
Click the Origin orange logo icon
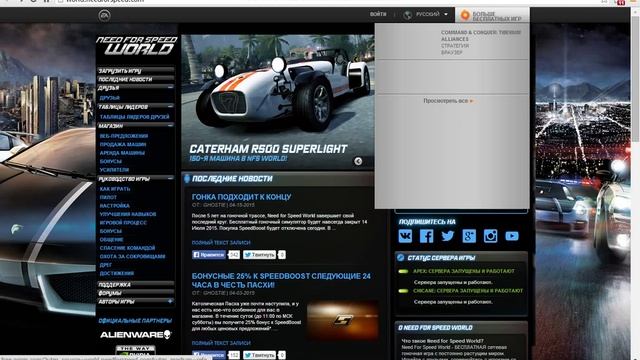(465, 15)
